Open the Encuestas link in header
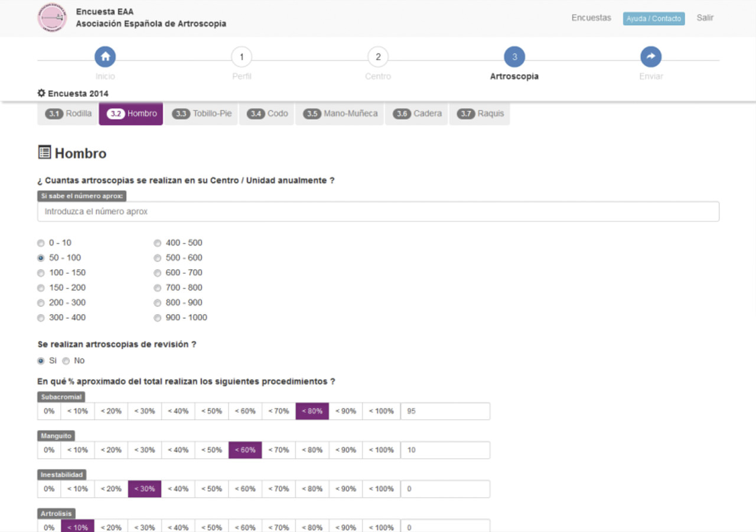The width and height of the screenshot is (756, 532). click(x=591, y=18)
